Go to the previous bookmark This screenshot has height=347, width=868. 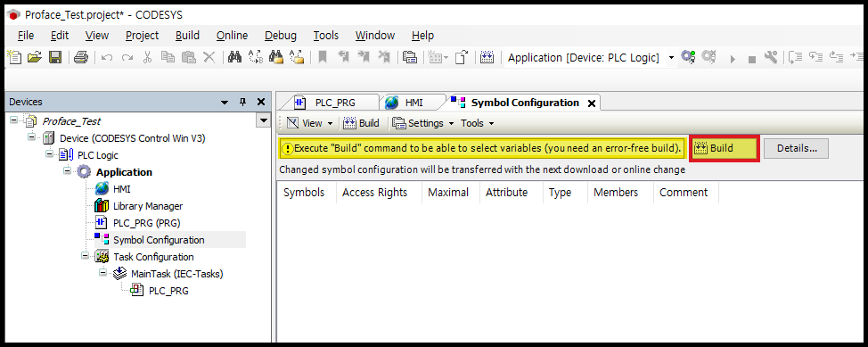coord(343,57)
